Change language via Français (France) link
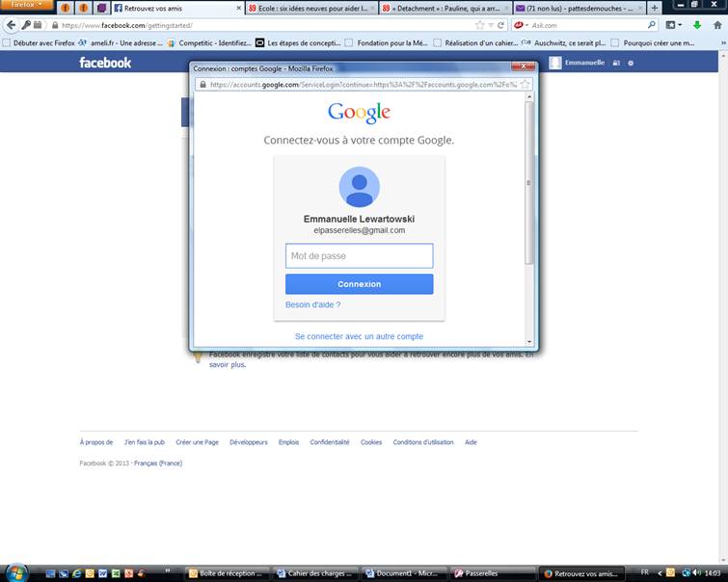Screen dimensions: 728x582 tap(158, 463)
